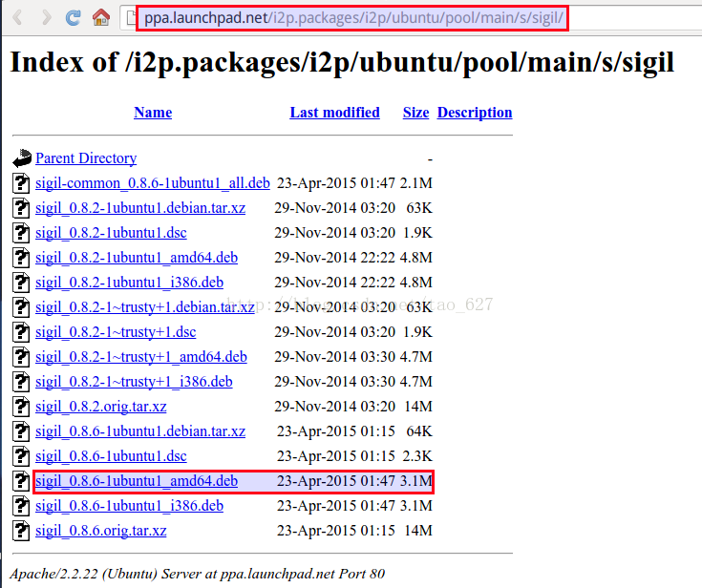702x588 pixels.
Task: Click the browser forward arrow
Action: tap(46, 18)
